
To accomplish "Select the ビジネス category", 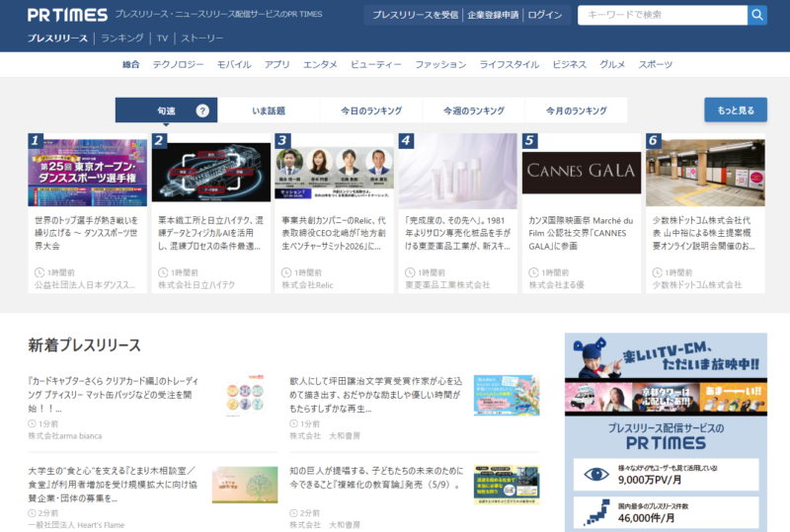I will point(570,64).
